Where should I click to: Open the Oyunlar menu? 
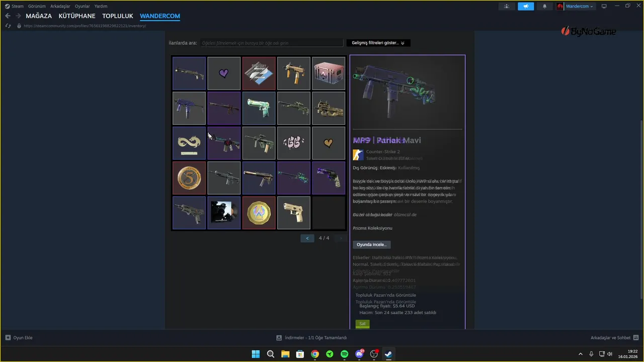82,7
